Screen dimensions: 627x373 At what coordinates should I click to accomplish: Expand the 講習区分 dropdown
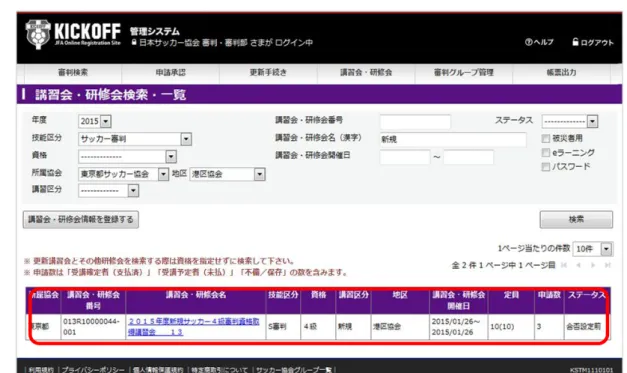(x=133, y=191)
